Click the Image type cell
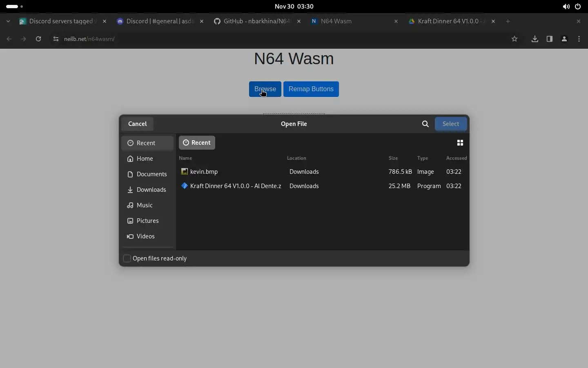 coord(426,172)
